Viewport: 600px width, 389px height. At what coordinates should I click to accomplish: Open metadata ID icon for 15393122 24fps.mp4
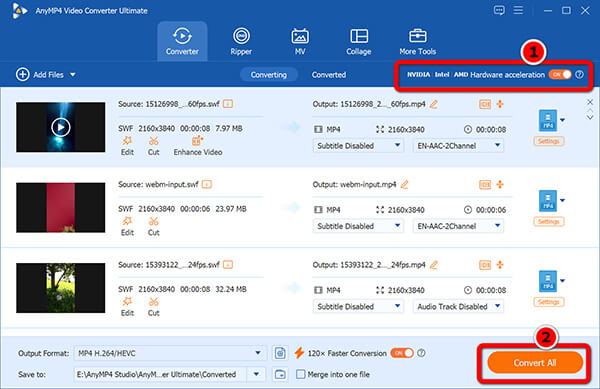click(485, 265)
